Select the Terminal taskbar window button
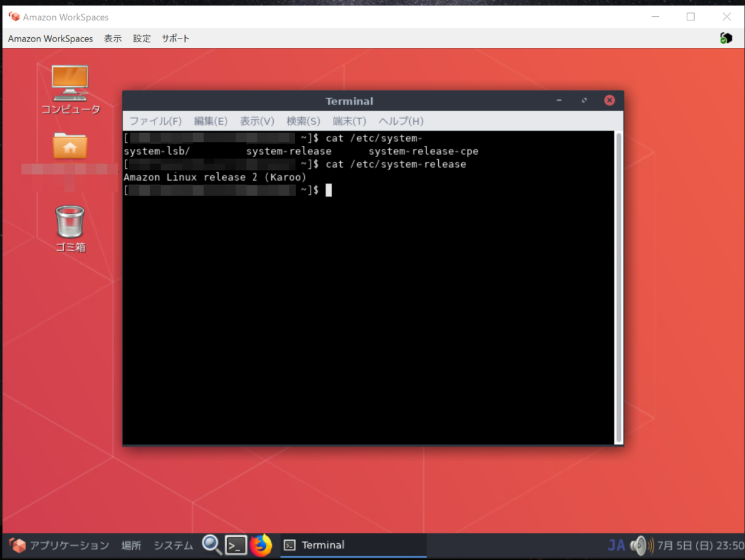This screenshot has width=745, height=560. 353,545
